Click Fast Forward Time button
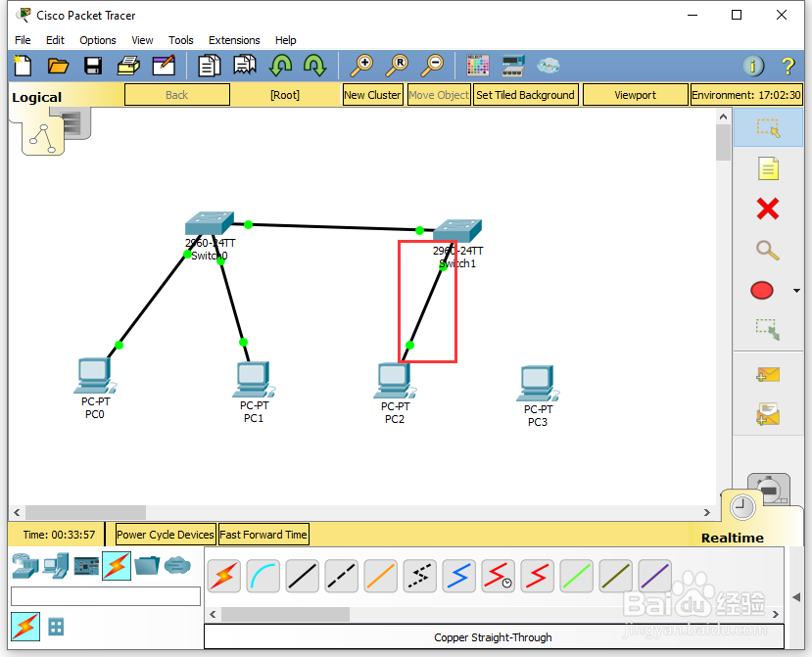The height and width of the screenshot is (657, 812). 263,535
